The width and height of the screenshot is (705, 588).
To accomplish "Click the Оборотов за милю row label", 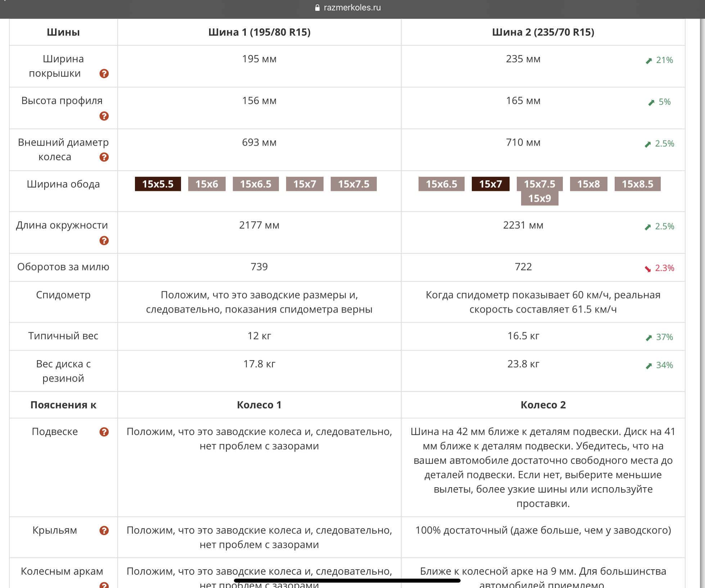I will (x=63, y=267).
